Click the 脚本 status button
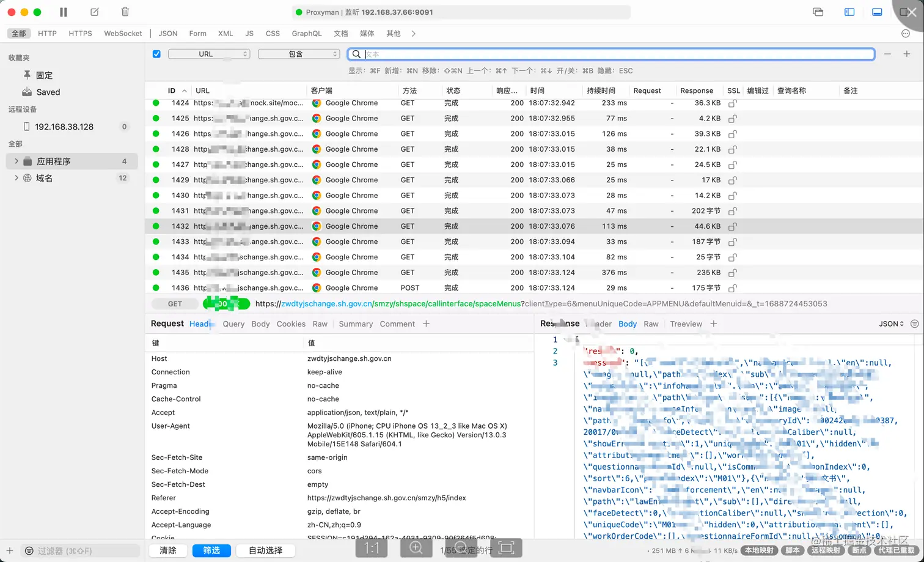 793,550
